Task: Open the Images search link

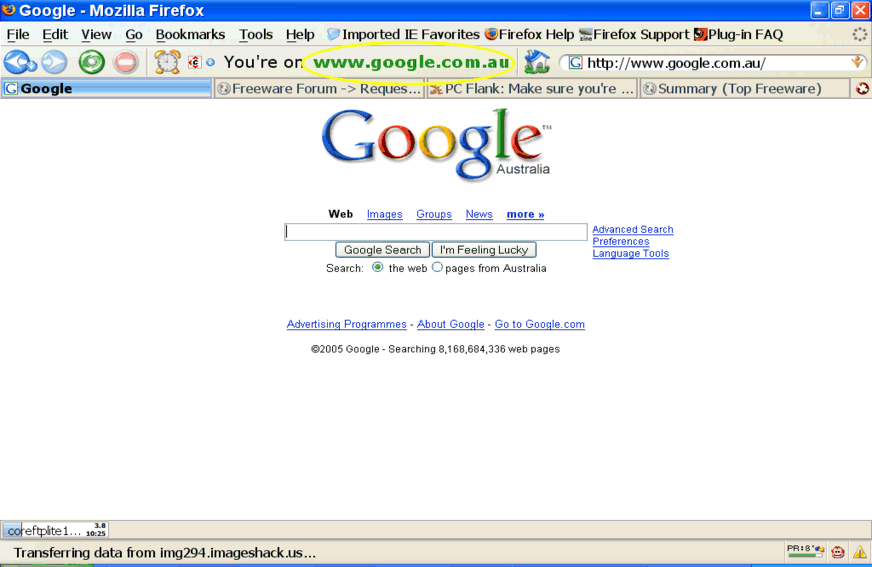Action: pyautogui.click(x=384, y=214)
